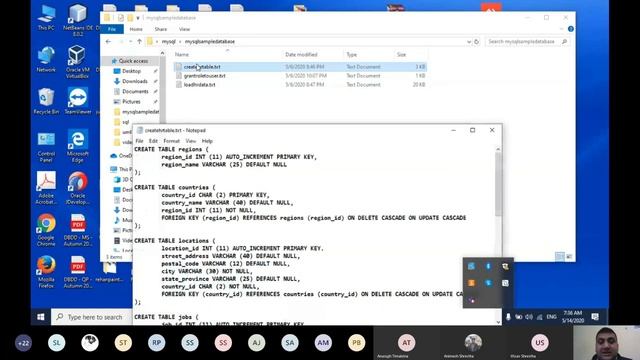Screen dimensions: 640x360
Task: Expand the Explorer ribbon chevron
Action: [x=561, y=29]
